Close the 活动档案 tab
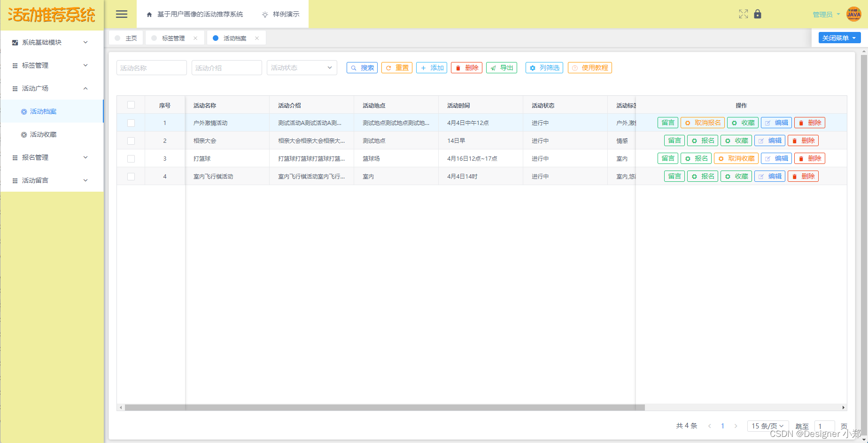The width and height of the screenshot is (868, 443). pyautogui.click(x=257, y=38)
